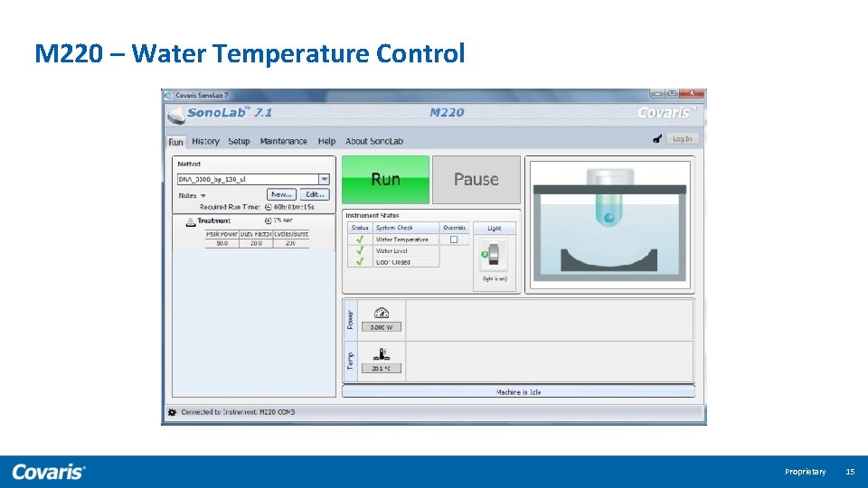Open the Run tab

175,142
